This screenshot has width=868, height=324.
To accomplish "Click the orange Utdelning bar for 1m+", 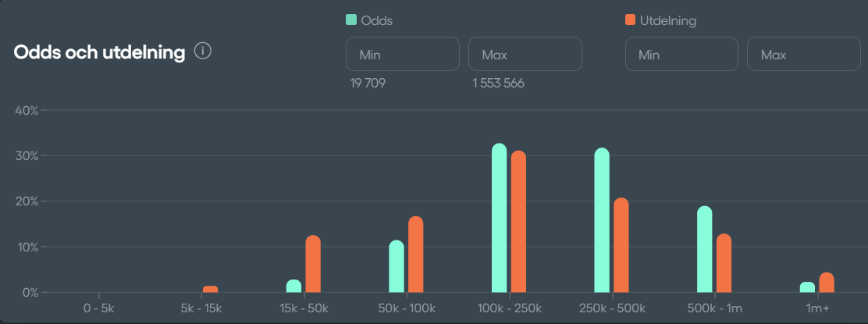I will tap(827, 283).
